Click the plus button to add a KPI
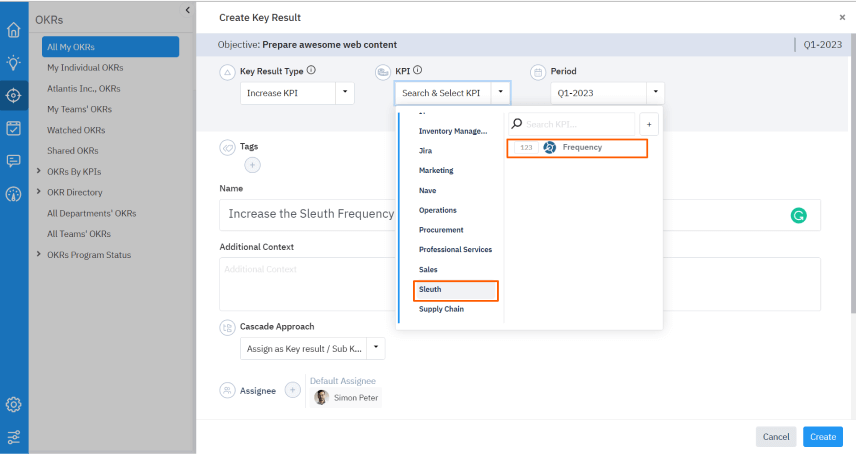This screenshot has width=856, height=454. 649,124
